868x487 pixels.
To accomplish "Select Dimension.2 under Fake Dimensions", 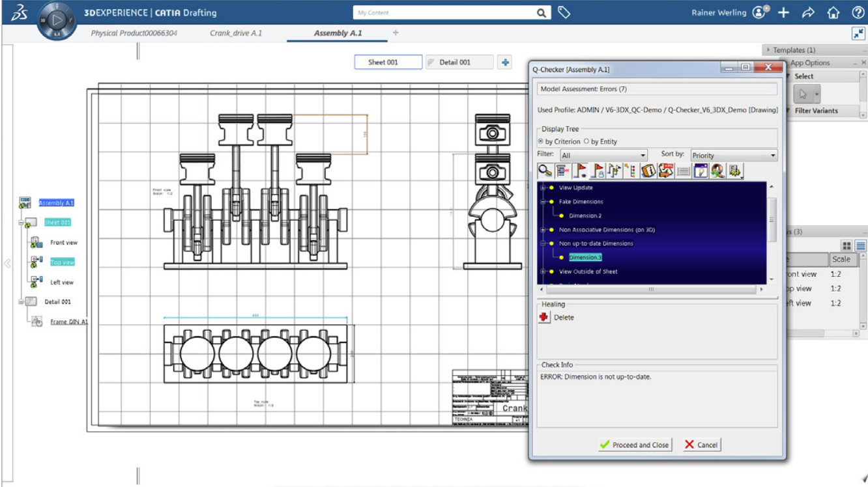I will 585,216.
